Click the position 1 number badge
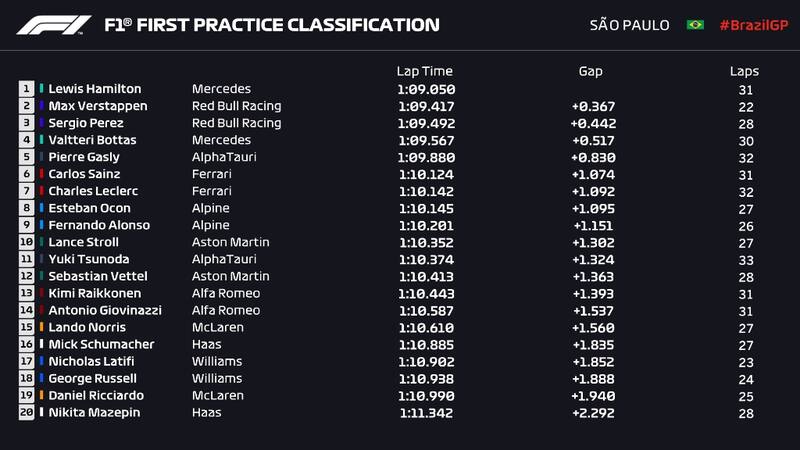The image size is (800, 450). pyautogui.click(x=26, y=89)
